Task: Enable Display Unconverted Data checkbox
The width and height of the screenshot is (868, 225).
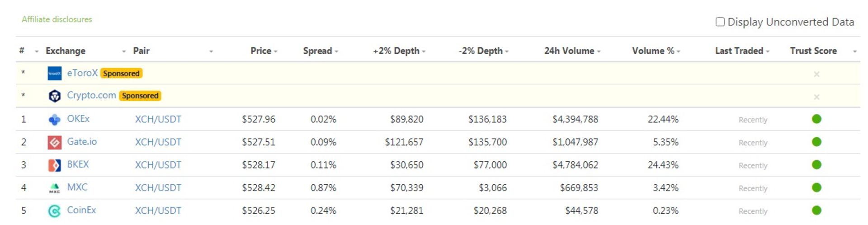Action: click(720, 22)
